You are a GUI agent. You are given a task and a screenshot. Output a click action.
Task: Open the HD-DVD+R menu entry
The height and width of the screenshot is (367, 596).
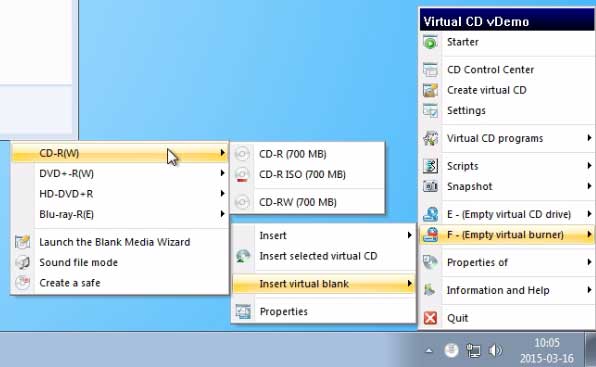[120, 194]
